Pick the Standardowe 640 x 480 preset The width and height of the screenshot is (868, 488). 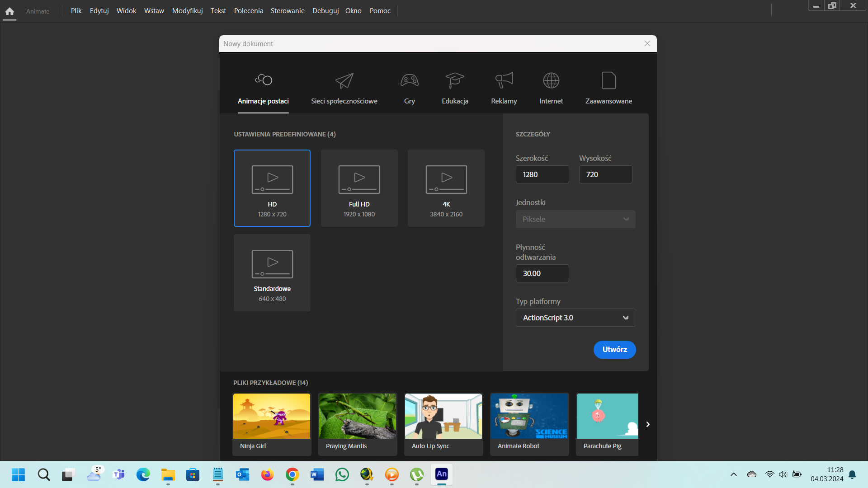[272, 272]
